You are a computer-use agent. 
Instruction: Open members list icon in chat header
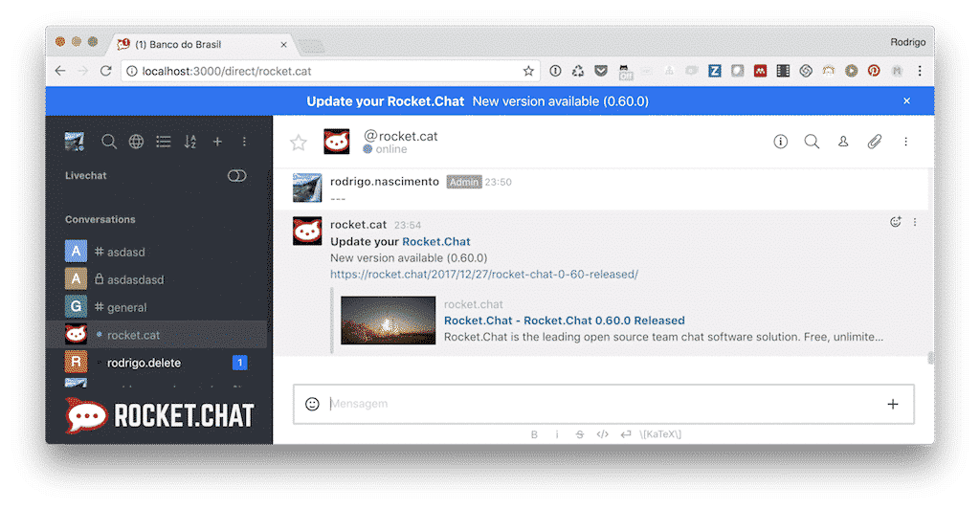[x=843, y=142]
